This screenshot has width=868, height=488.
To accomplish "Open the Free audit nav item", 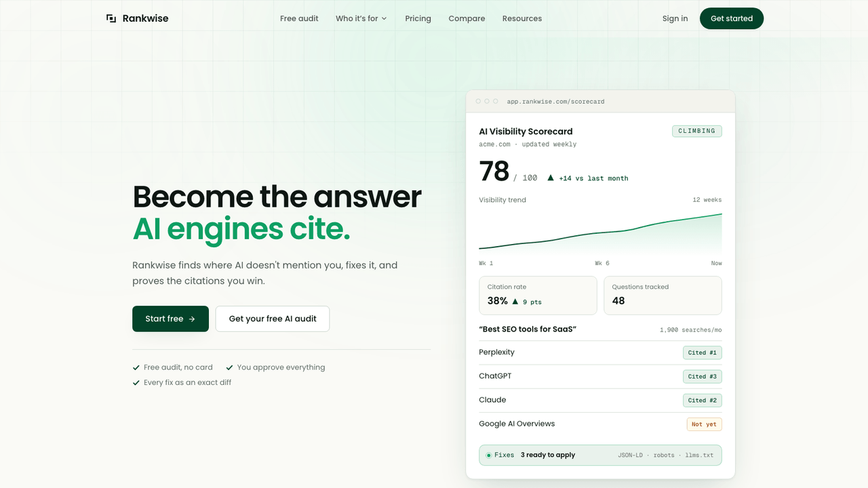I will pyautogui.click(x=299, y=18).
